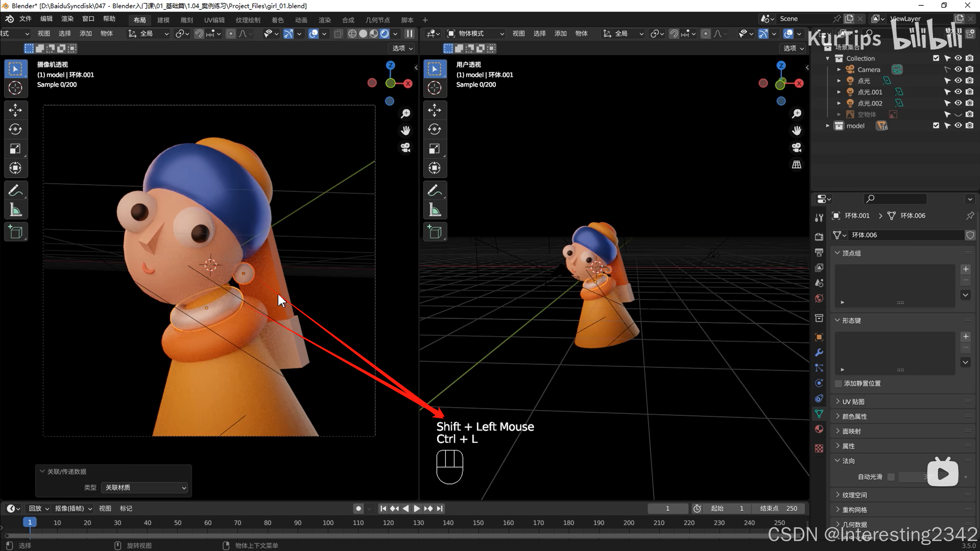Expand the UV 贴图 panel
Viewport: 980px width, 551px height.
853,401
